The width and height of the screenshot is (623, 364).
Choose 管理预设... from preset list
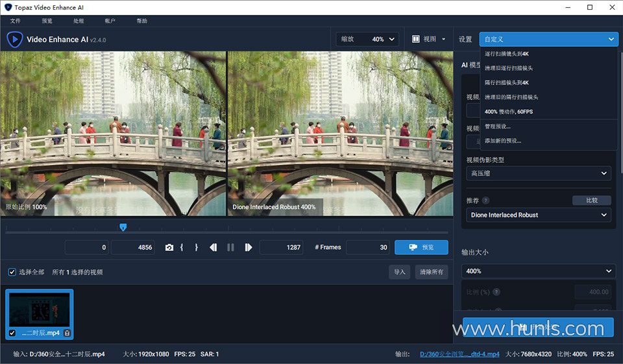point(498,126)
